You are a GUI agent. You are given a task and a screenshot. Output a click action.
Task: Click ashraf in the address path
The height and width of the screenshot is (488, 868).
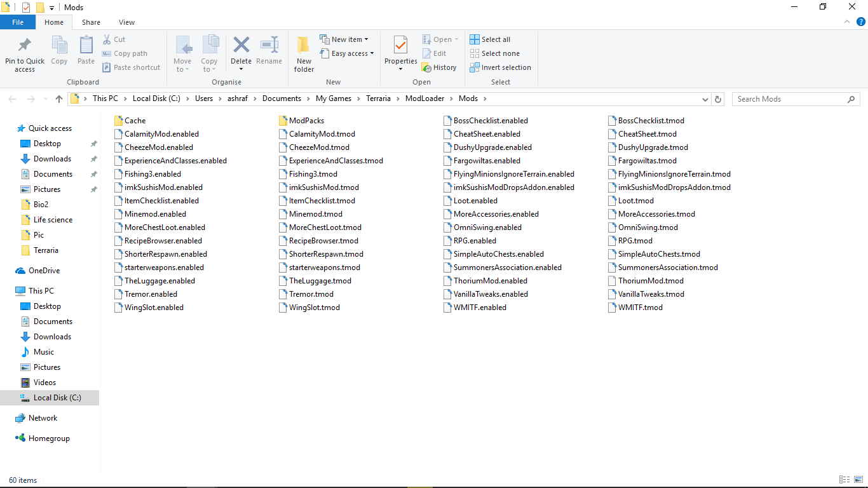pos(238,98)
